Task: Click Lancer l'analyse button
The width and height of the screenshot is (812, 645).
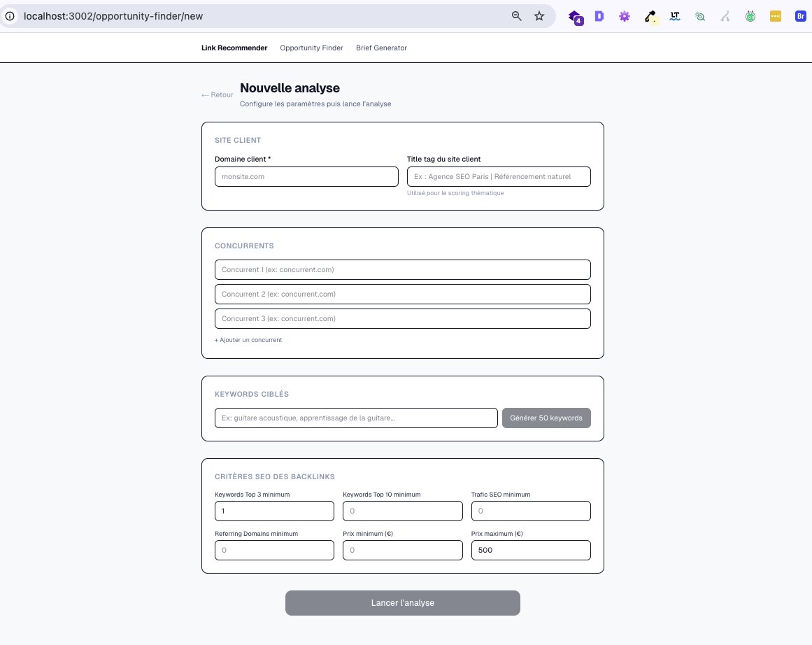Action: [402, 603]
